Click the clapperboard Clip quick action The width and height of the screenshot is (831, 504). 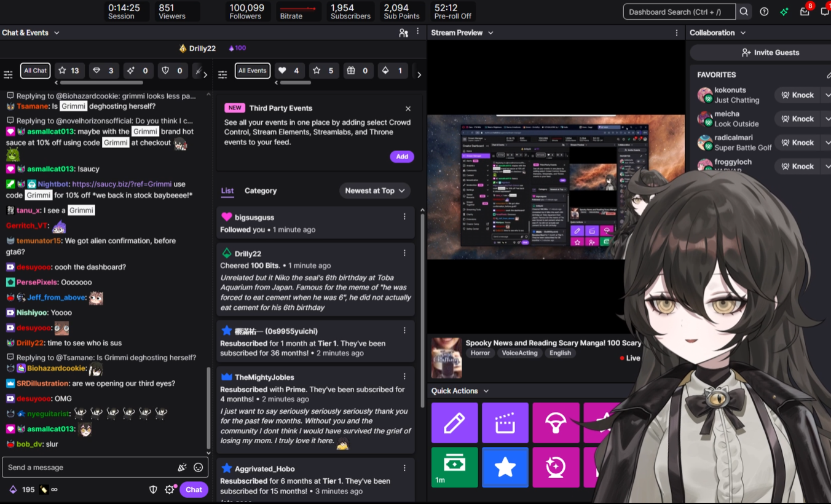click(x=505, y=423)
